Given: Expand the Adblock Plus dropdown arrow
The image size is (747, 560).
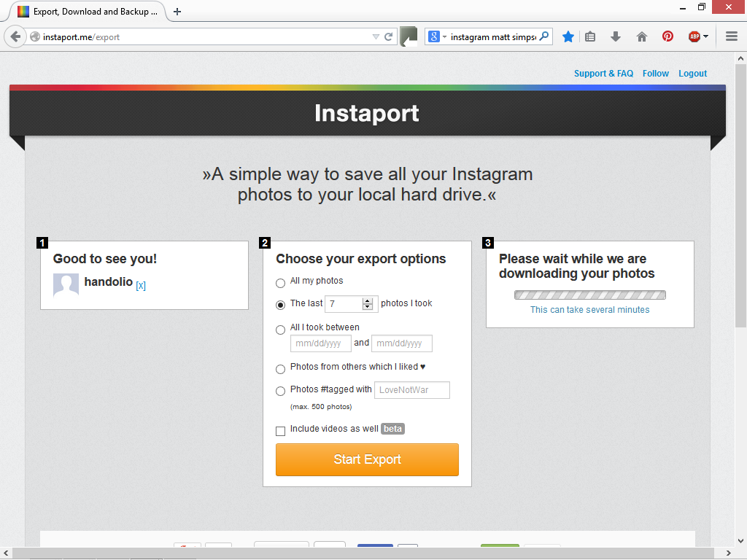Looking at the screenshot, I should click(x=705, y=36).
